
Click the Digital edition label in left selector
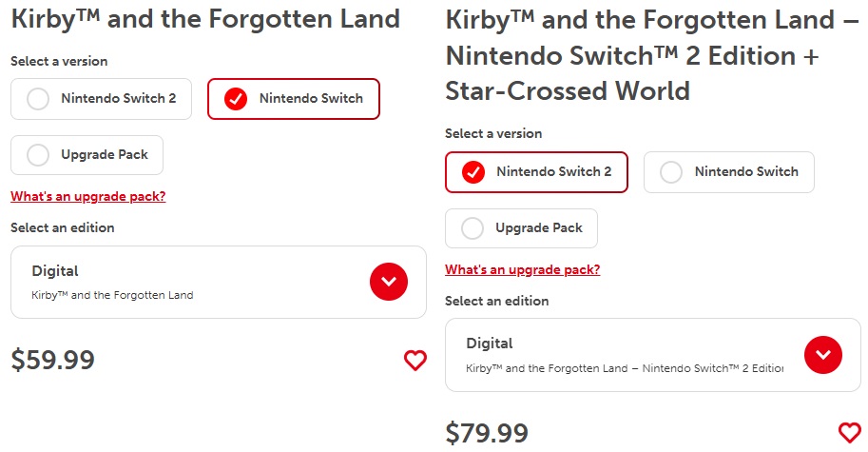point(55,271)
